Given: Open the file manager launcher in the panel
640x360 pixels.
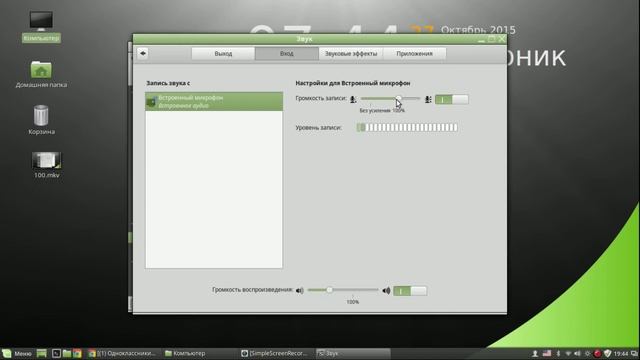Looking at the screenshot, I should click(67, 353).
